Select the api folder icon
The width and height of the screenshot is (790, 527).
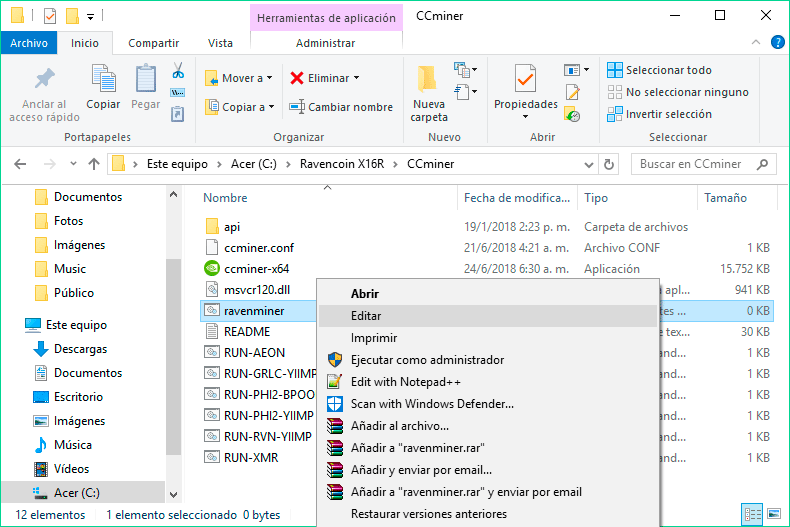212,226
